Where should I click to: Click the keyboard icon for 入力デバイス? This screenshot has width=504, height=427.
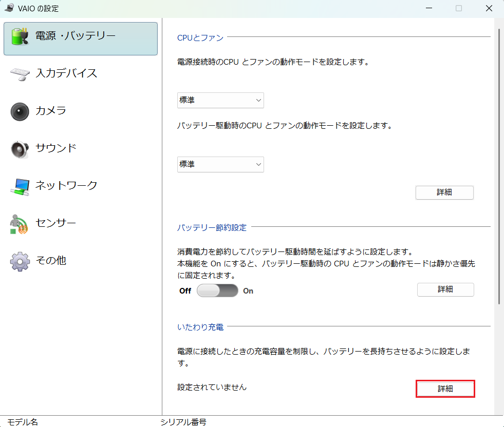pyautogui.click(x=21, y=73)
